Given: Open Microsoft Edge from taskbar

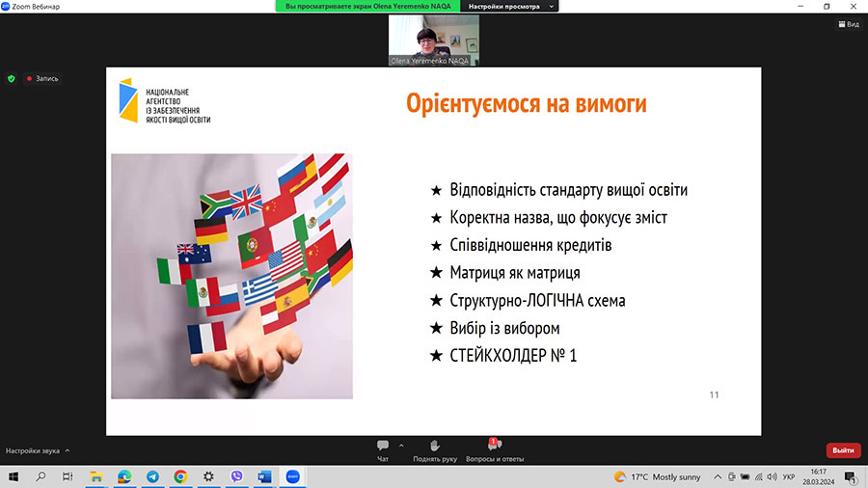Looking at the screenshot, I should tap(124, 476).
